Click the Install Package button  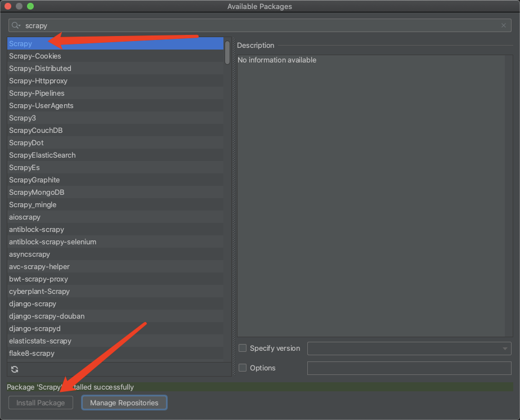(41, 403)
